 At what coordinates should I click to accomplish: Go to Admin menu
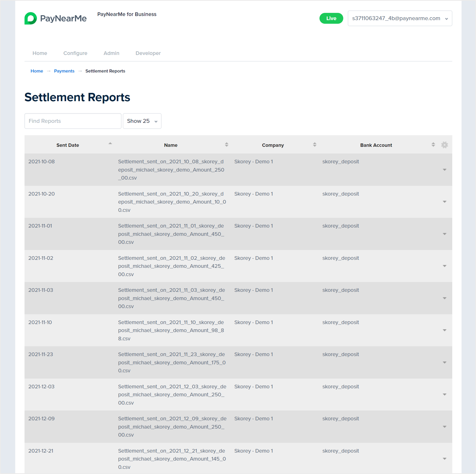[111, 53]
